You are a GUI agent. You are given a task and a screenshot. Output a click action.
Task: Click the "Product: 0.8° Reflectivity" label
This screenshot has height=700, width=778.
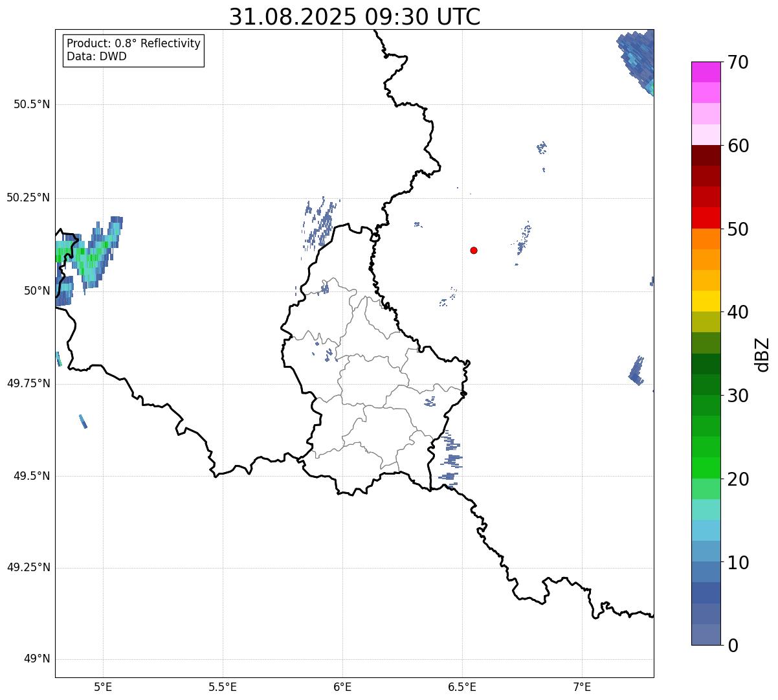pos(134,43)
